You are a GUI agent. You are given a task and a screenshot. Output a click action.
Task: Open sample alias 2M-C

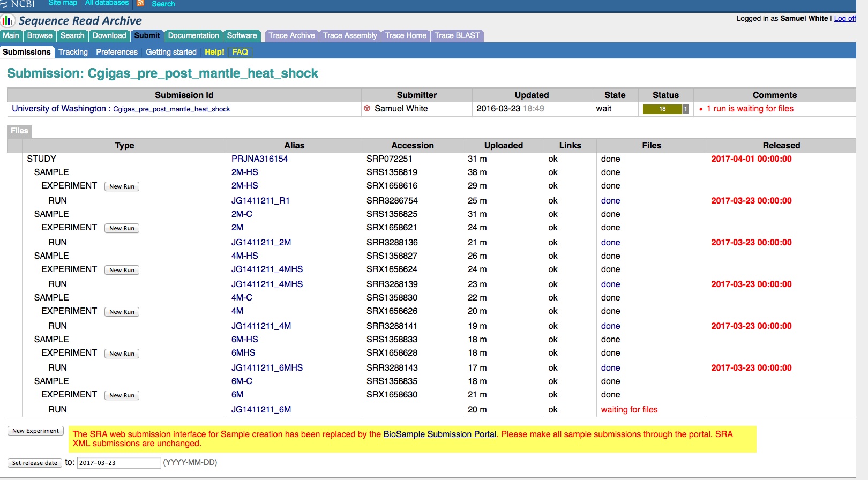242,214
